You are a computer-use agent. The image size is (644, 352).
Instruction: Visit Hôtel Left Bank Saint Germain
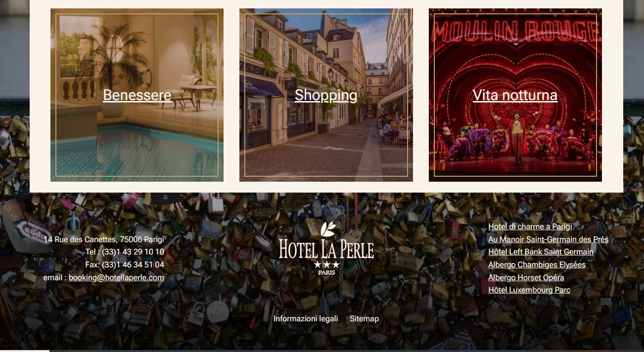(x=541, y=252)
